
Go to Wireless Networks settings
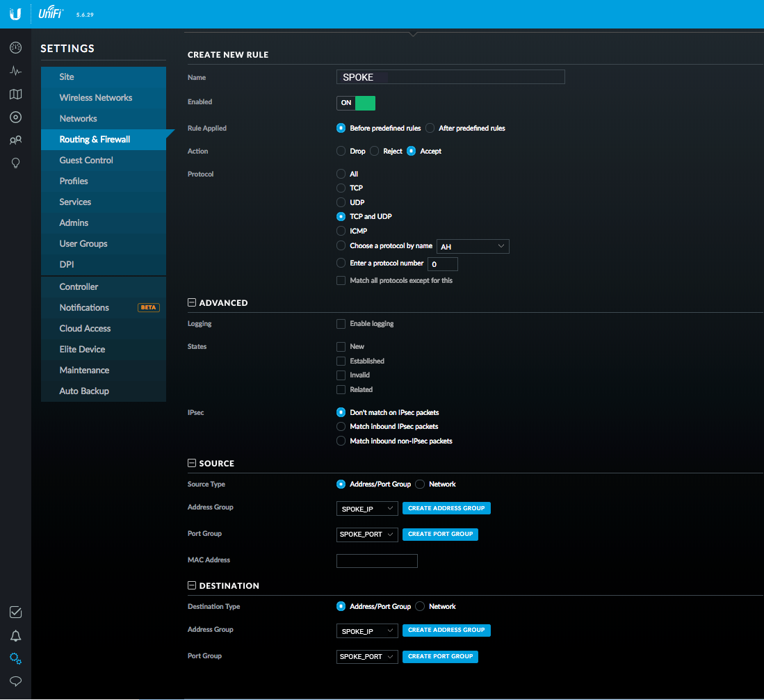tap(95, 97)
